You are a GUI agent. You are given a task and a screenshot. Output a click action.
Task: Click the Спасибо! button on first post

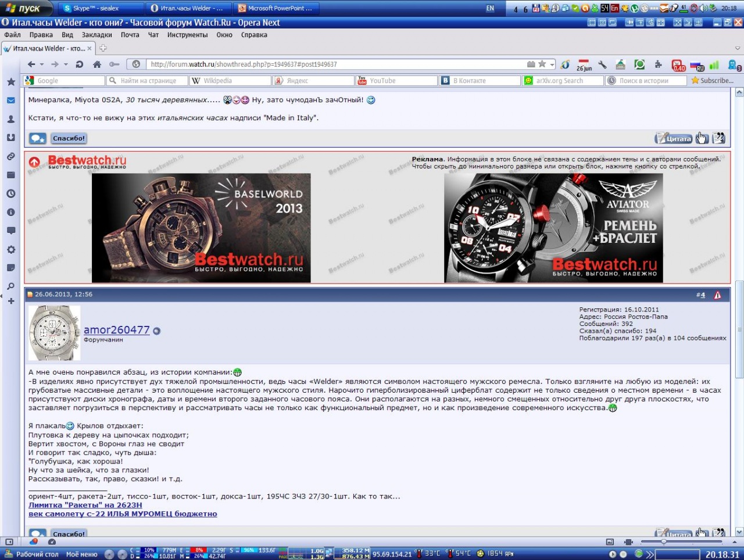[x=69, y=138]
